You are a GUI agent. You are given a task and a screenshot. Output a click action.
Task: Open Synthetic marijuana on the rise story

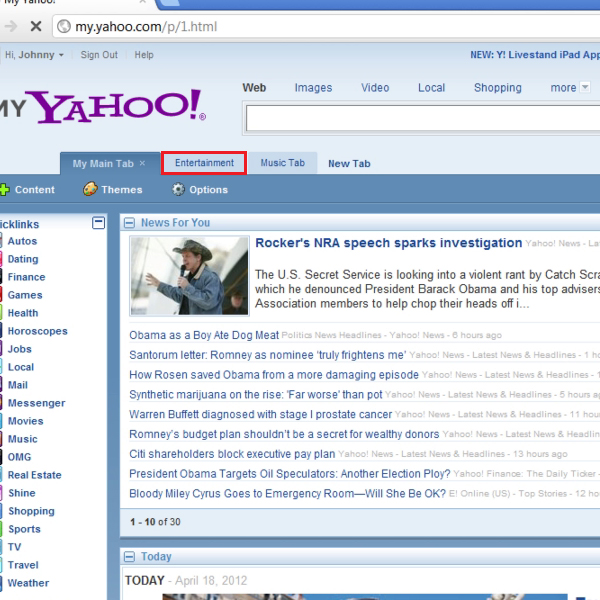pyautogui.click(x=256, y=395)
